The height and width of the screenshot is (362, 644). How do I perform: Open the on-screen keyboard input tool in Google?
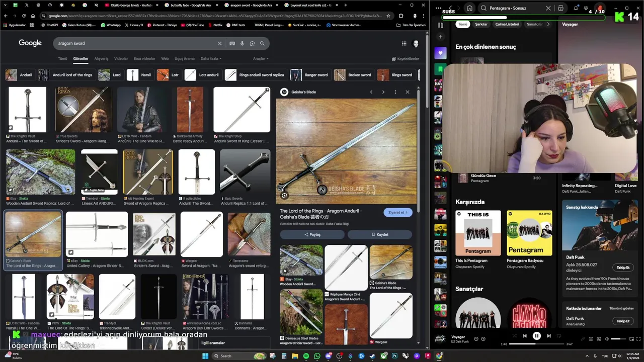232,44
